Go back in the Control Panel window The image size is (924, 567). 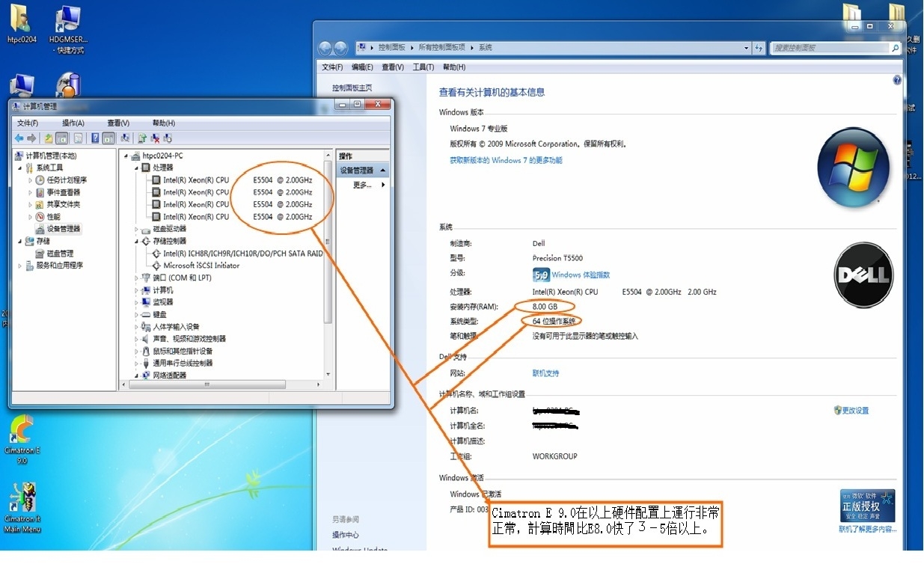click(325, 48)
